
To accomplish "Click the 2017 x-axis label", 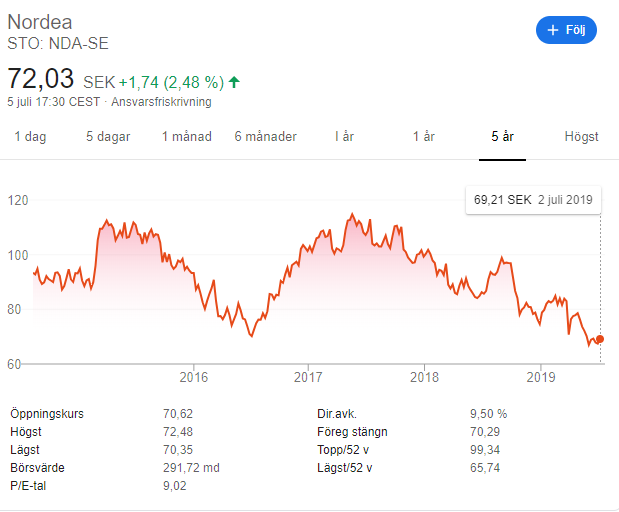I will tap(308, 377).
